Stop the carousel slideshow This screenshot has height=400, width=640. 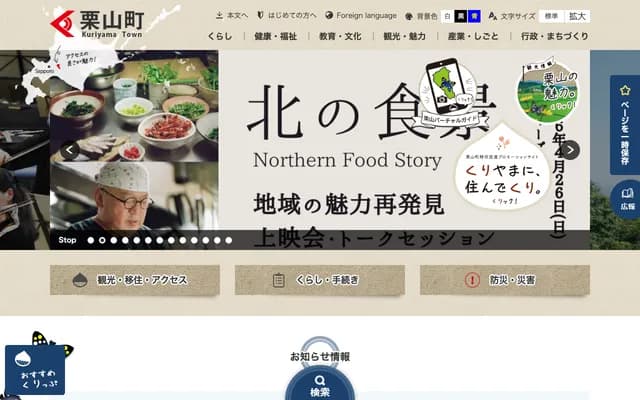tap(67, 240)
